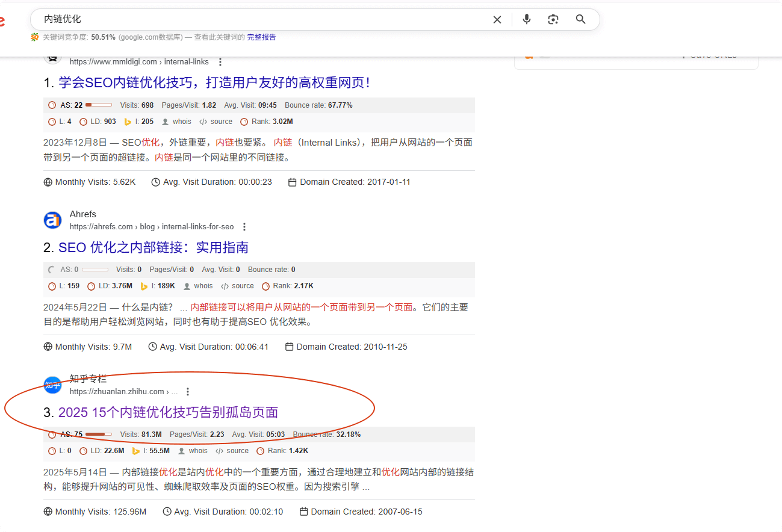The height and width of the screenshot is (532, 782).
Task: Clear the search box text
Action: pos(497,19)
